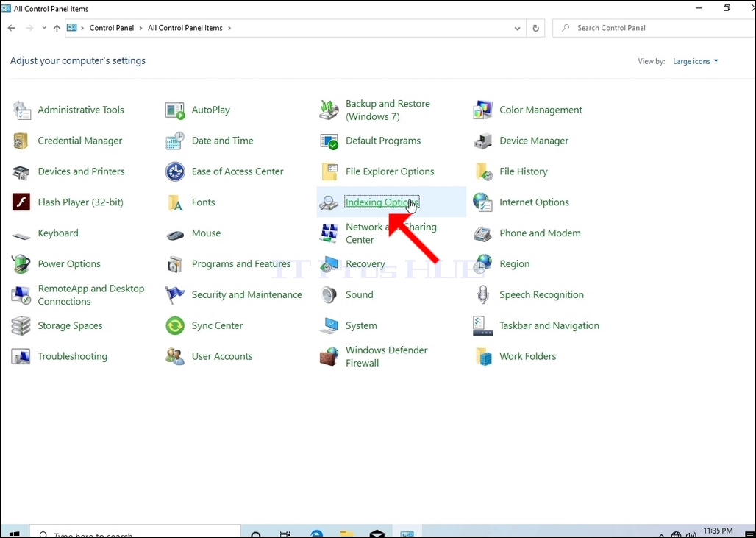The image size is (756, 538).
Task: Click the Storage Spaces drives icon
Action: pyautogui.click(x=21, y=326)
